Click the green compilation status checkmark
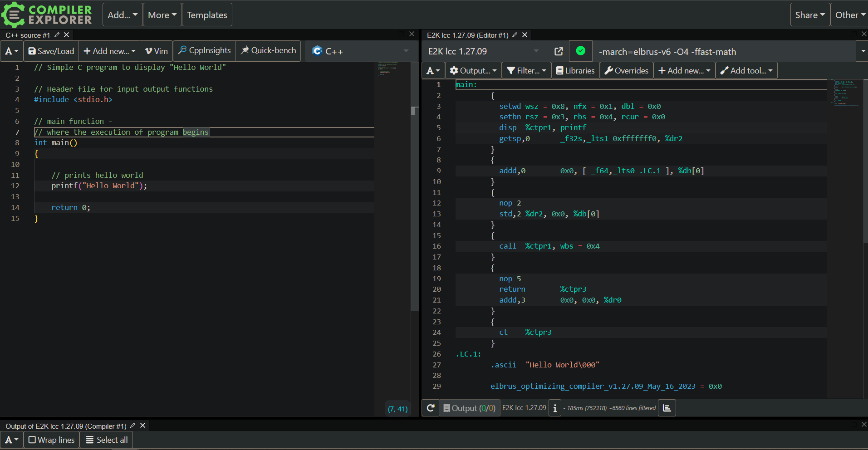The height and width of the screenshot is (450, 868). point(580,51)
